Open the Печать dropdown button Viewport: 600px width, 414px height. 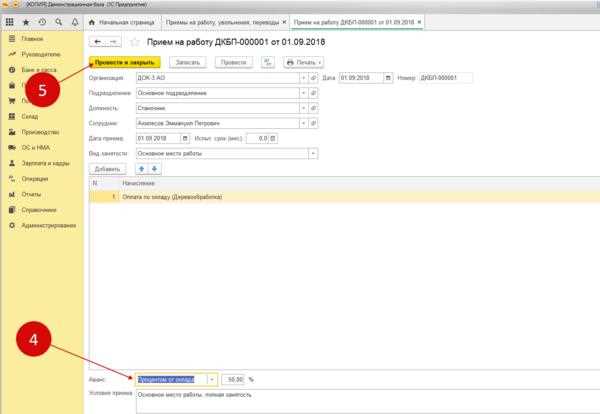pos(304,62)
